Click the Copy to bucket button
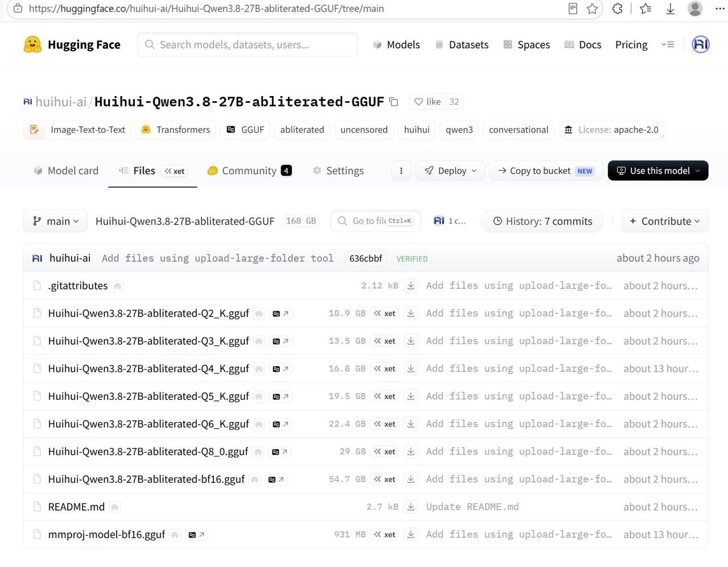This screenshot has width=728, height=567. click(x=546, y=171)
